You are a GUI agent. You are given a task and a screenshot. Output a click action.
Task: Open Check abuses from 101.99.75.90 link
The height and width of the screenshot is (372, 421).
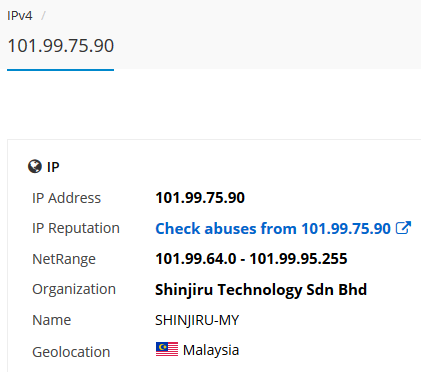tap(273, 229)
